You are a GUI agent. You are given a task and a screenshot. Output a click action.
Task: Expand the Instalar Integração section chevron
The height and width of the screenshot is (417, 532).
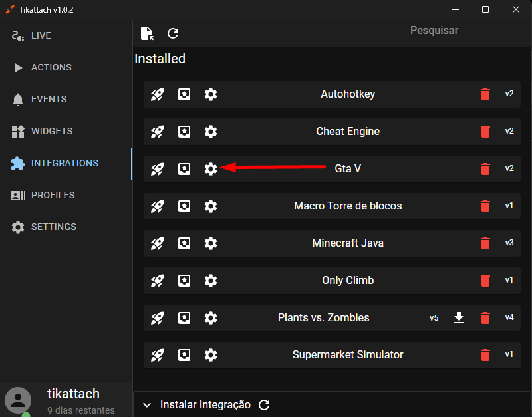pos(147,405)
